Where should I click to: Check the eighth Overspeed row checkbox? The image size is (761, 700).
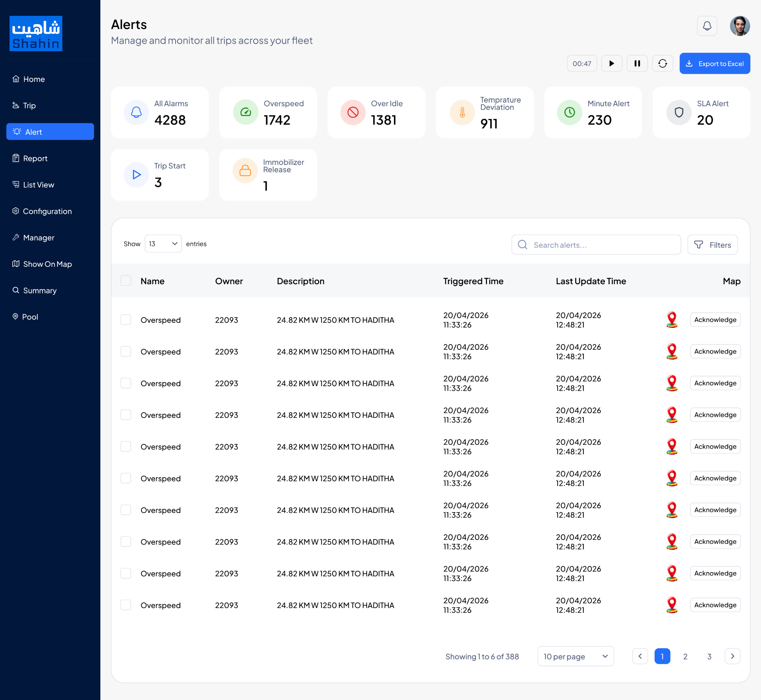[x=126, y=541]
